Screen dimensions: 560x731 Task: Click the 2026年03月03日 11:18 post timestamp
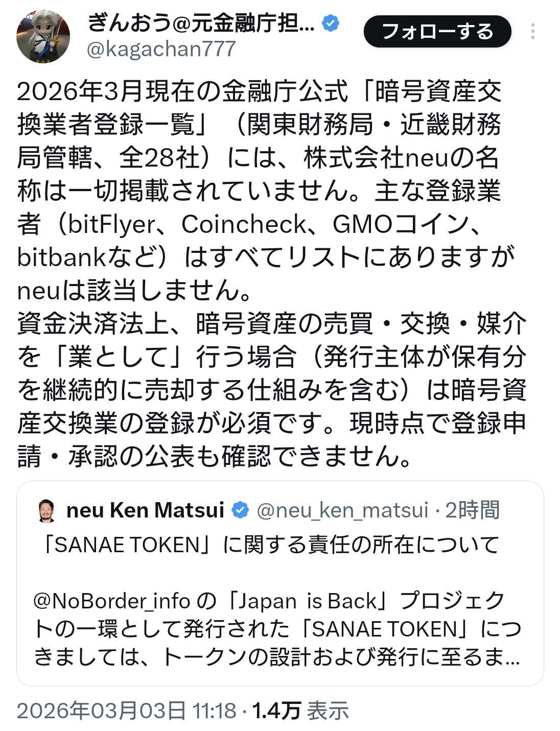click(127, 711)
